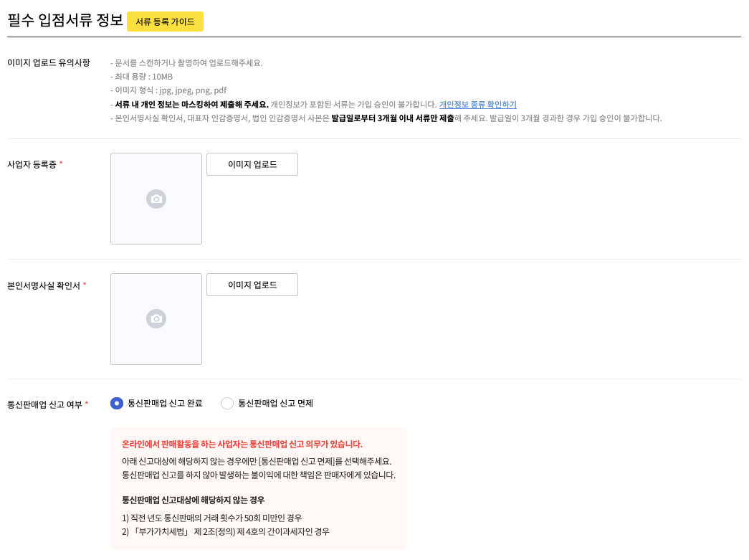749x560 pixels.
Task: Click the 필수 입점서류 정보 section heading
Action: (x=65, y=20)
